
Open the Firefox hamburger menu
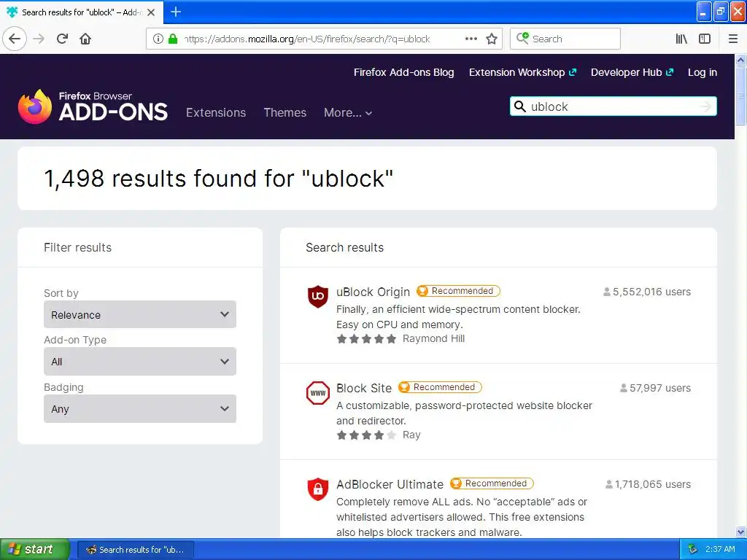click(733, 39)
